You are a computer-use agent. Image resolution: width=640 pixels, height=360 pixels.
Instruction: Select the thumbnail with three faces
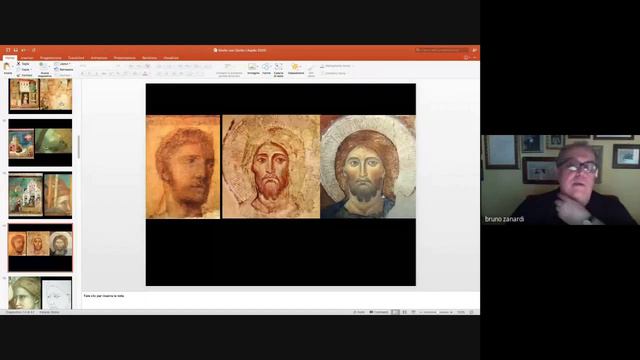pyautogui.click(x=40, y=248)
